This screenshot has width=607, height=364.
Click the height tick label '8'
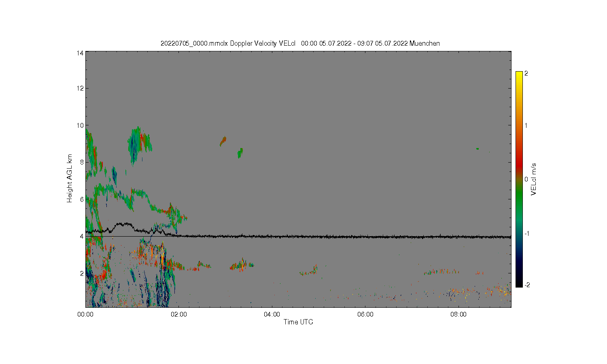click(x=82, y=162)
